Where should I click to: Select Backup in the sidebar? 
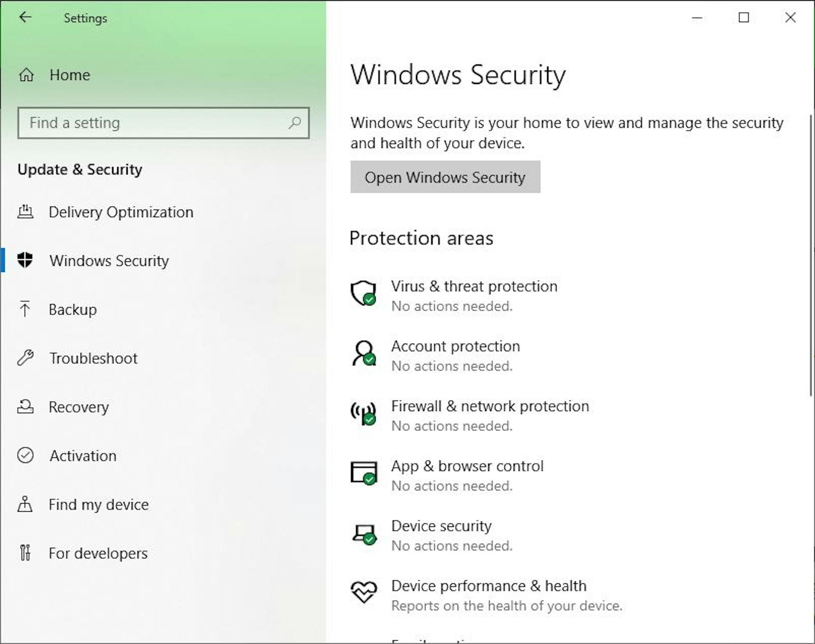[73, 310]
